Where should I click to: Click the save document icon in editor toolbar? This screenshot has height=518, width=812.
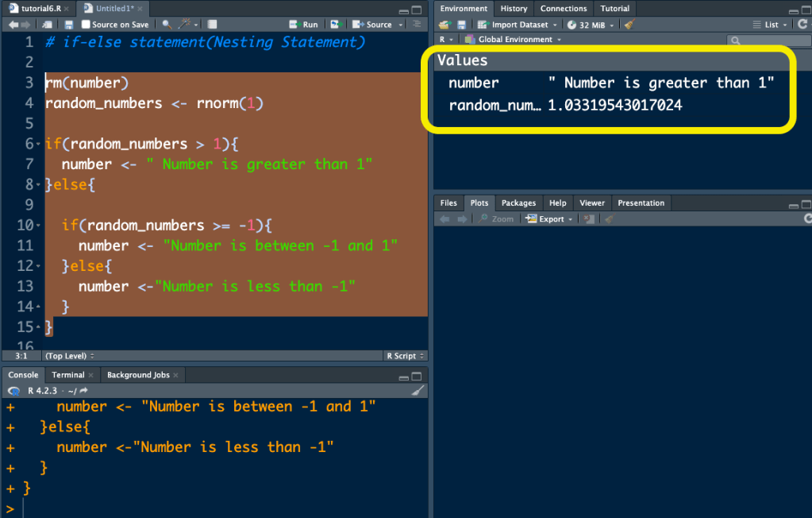click(x=69, y=25)
